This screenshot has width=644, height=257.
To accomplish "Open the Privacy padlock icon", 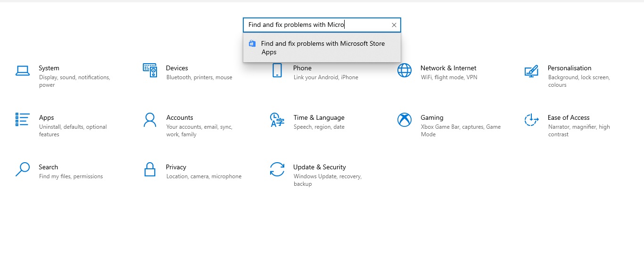I will 150,169.
